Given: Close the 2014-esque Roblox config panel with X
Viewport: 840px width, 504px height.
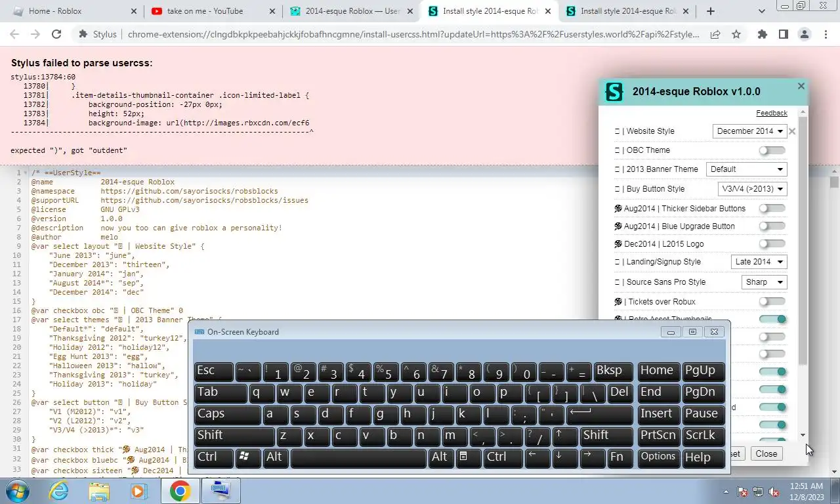Looking at the screenshot, I should 801,86.
